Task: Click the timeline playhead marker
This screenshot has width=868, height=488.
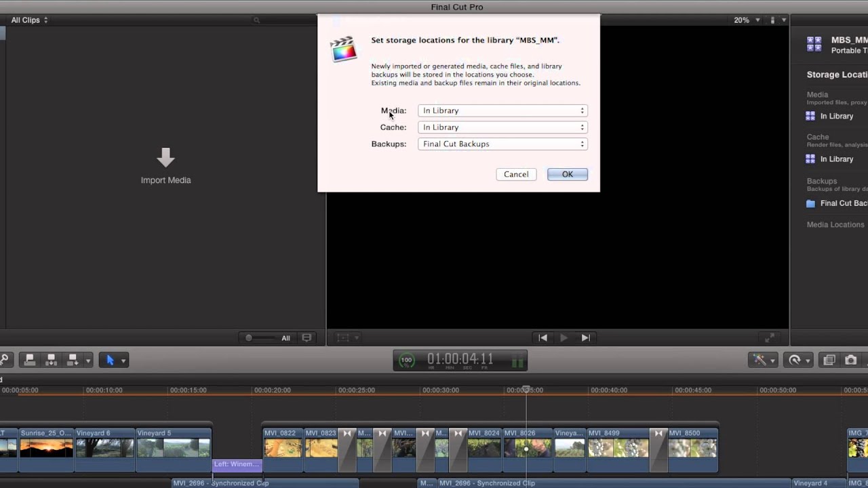Action: pos(526,389)
